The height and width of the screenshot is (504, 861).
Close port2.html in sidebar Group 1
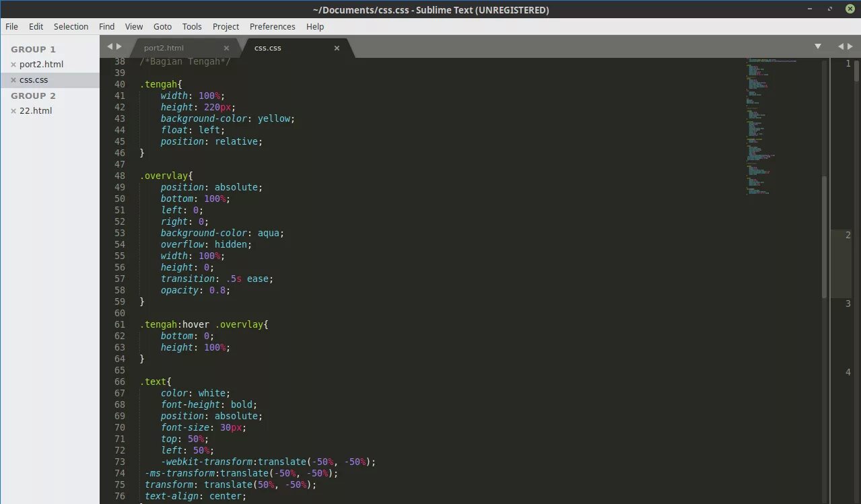[x=13, y=65]
